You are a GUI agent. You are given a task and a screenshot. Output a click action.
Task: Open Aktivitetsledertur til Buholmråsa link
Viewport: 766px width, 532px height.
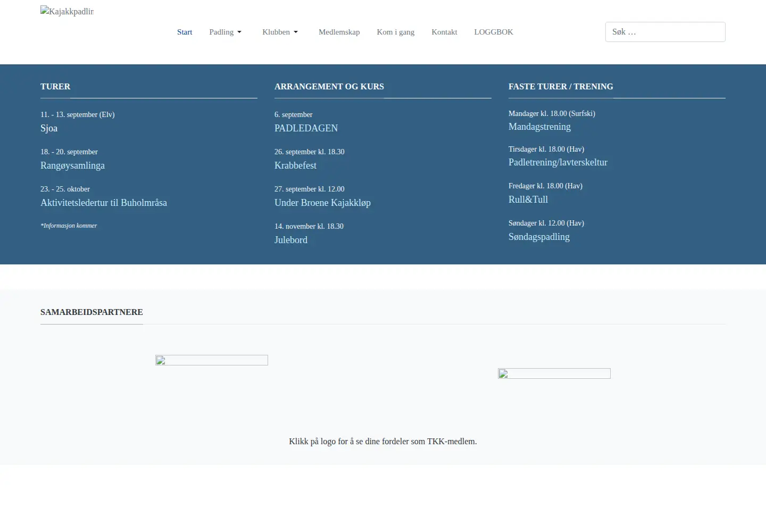pyautogui.click(x=104, y=203)
